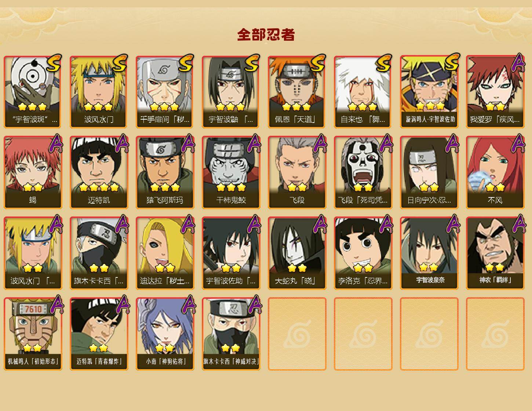Open the 干柿鬼鲛 ninja card
The height and width of the screenshot is (411, 532).
click(231, 172)
